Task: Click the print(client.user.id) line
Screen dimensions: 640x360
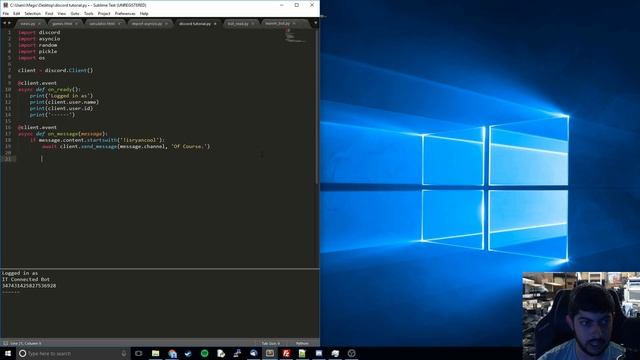Action: tap(61, 108)
